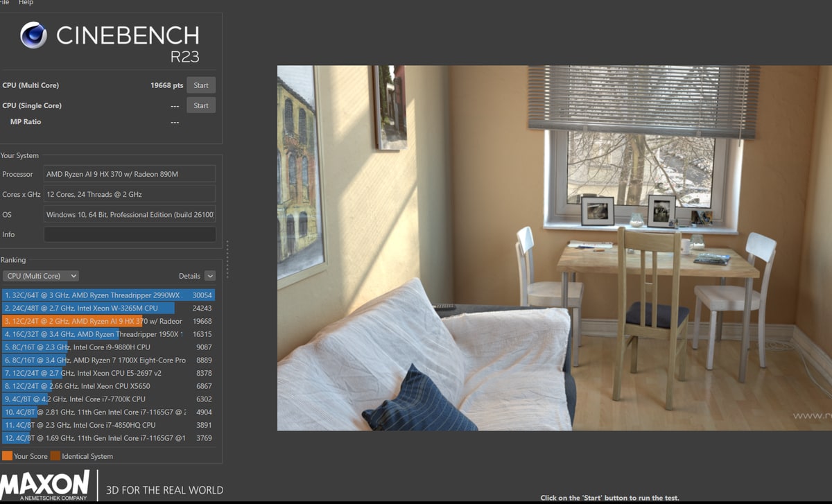Click the Processor name field

[130, 174]
